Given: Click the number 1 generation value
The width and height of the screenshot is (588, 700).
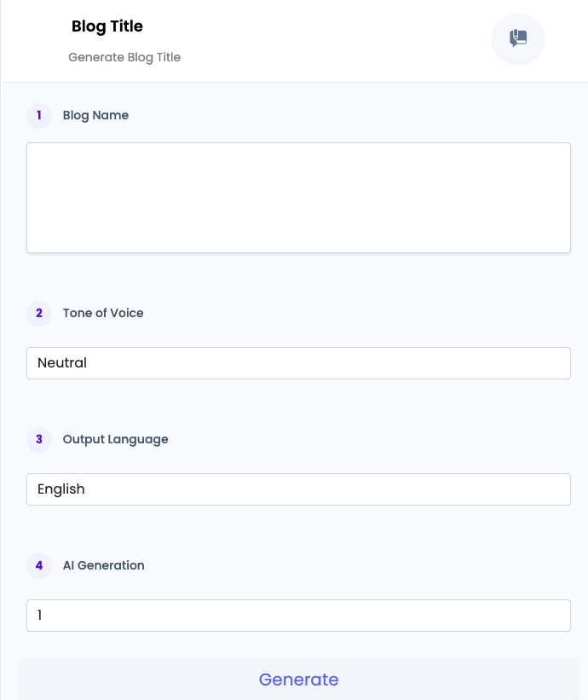Looking at the screenshot, I should [x=40, y=616].
